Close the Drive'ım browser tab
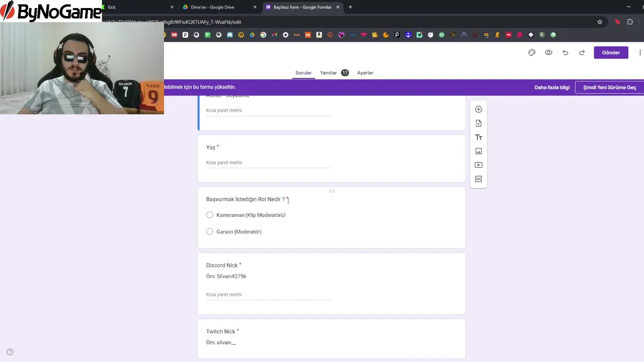This screenshot has width=644, height=362. [255, 7]
